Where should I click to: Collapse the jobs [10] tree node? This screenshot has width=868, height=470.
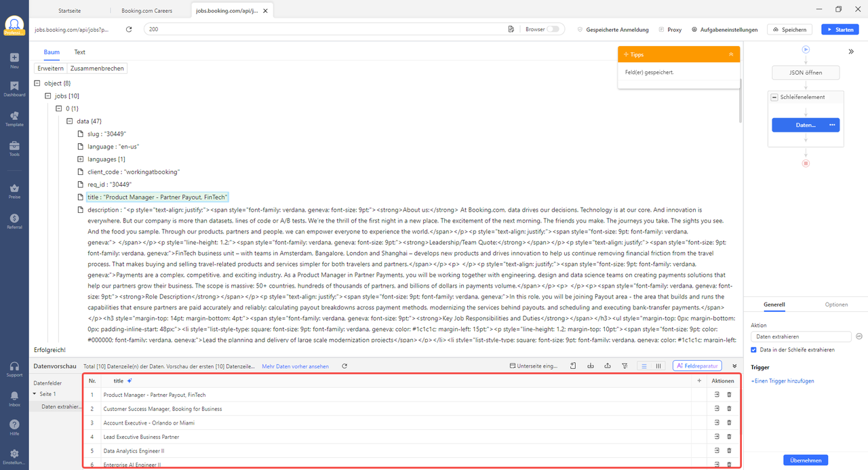click(x=48, y=96)
